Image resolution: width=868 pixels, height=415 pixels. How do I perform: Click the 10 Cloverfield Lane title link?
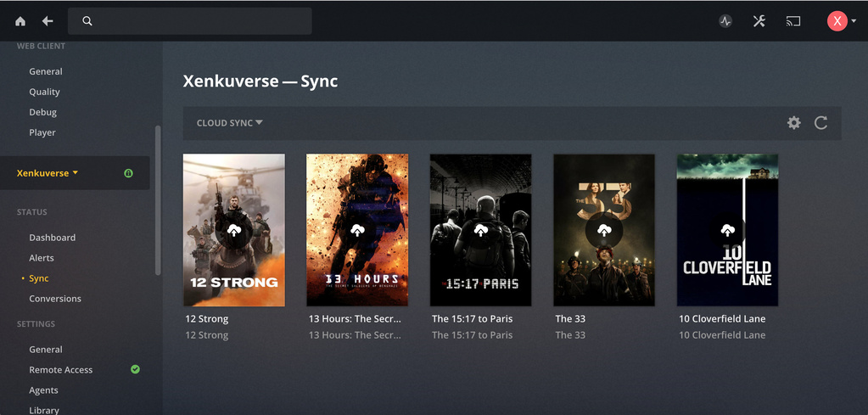click(722, 319)
